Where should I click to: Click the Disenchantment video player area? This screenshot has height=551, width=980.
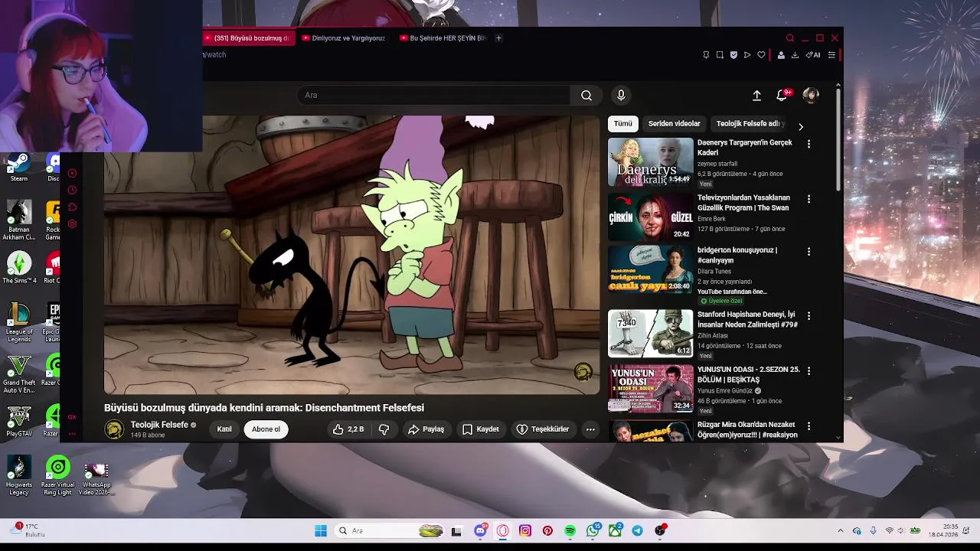click(x=352, y=255)
